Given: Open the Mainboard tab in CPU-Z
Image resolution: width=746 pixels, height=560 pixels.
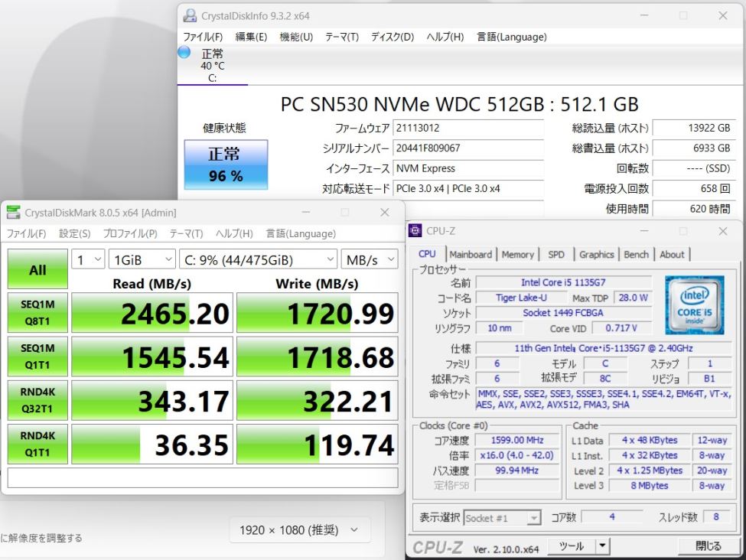Looking at the screenshot, I should 471,254.
